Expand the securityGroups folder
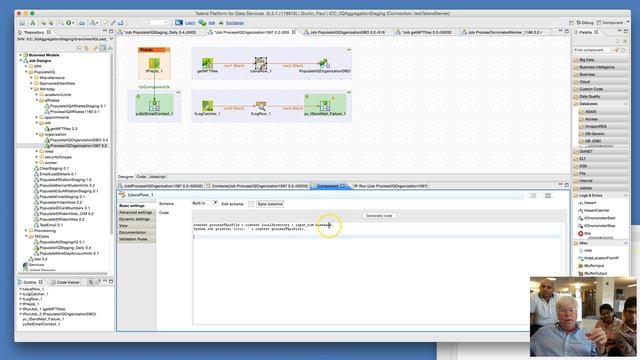Screen dimensions: 640x360 [x=37, y=157]
